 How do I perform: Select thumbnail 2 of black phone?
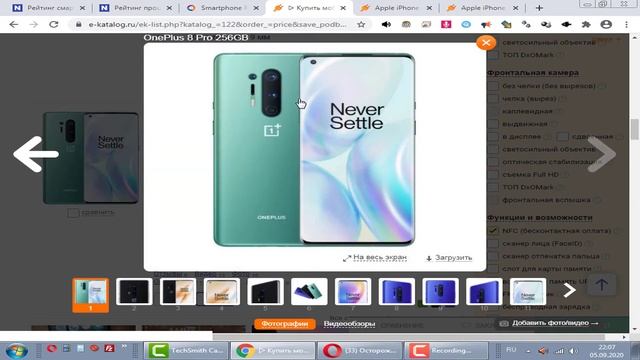tap(134, 291)
